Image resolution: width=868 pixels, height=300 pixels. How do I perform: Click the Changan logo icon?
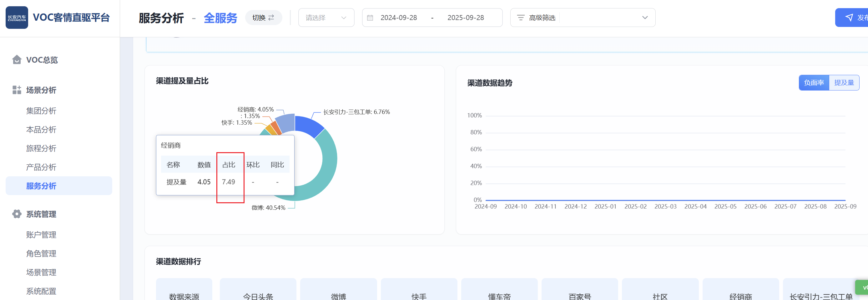17,18
